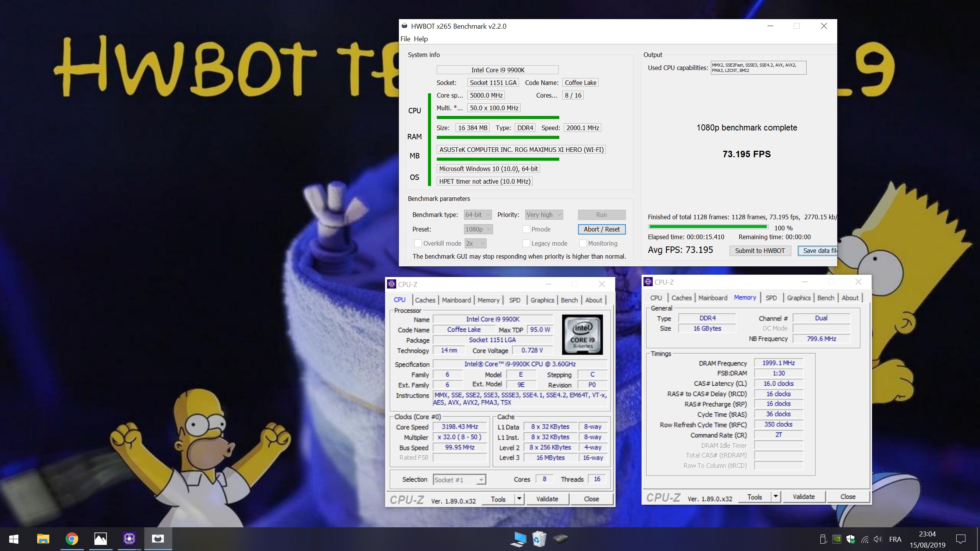Click Submit to HWBOT button
The width and height of the screenshot is (980, 551).
(760, 251)
